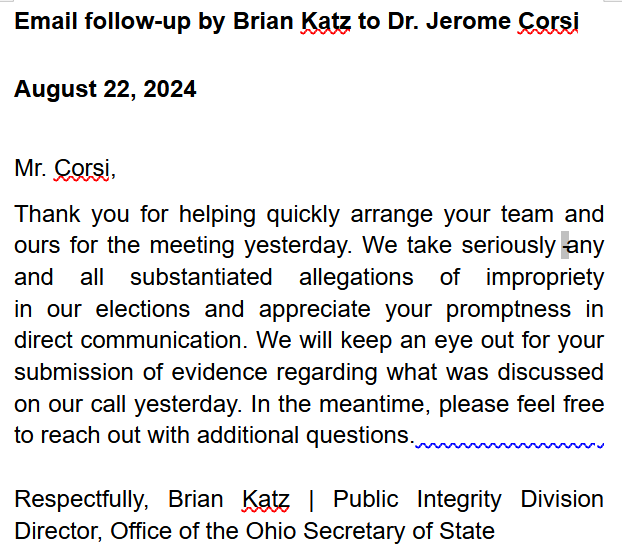Viewport: 622px width, 544px height.
Task: Click the blue wavy underline after 'questions.'
Action: click(x=509, y=445)
